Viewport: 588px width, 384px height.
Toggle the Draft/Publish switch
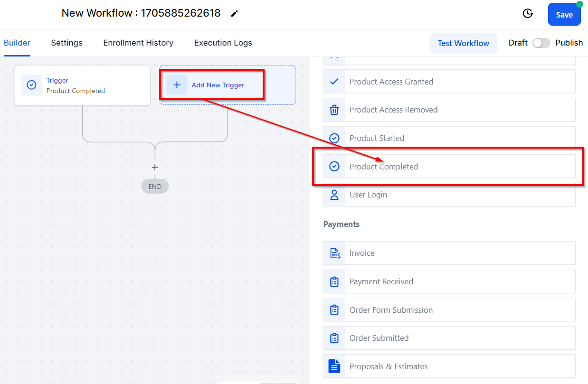click(541, 43)
